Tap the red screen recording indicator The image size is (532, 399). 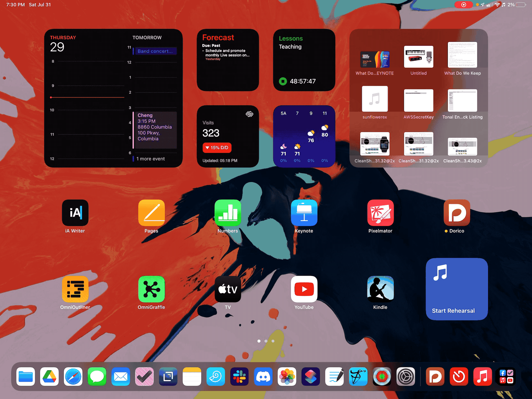464,5
